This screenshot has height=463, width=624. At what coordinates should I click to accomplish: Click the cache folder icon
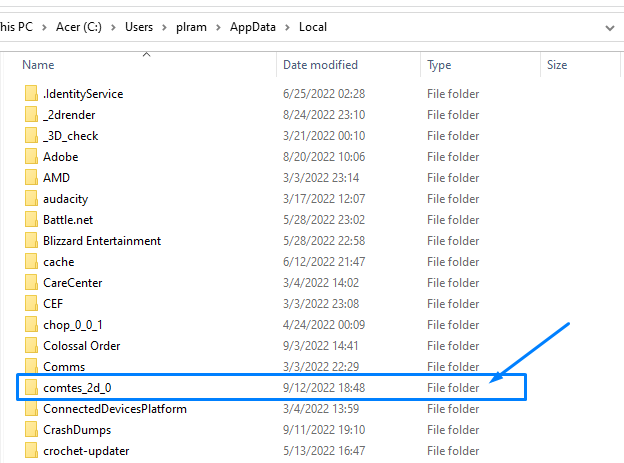point(30,262)
